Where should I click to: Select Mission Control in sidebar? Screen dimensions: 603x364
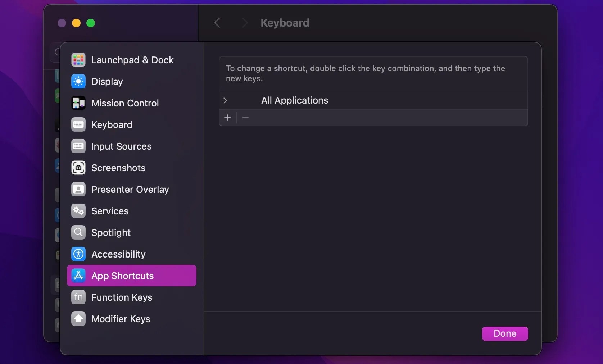click(x=125, y=103)
